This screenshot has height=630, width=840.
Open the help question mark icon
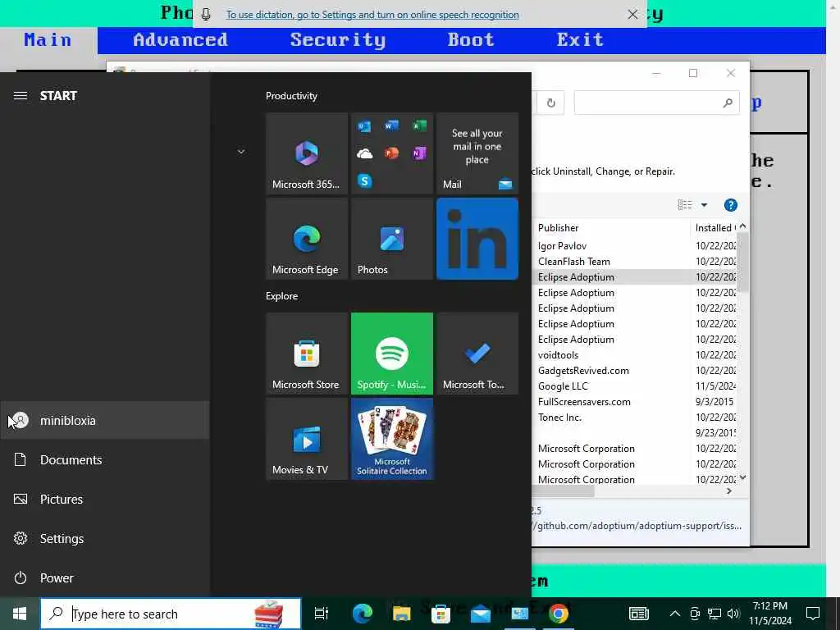coord(731,205)
